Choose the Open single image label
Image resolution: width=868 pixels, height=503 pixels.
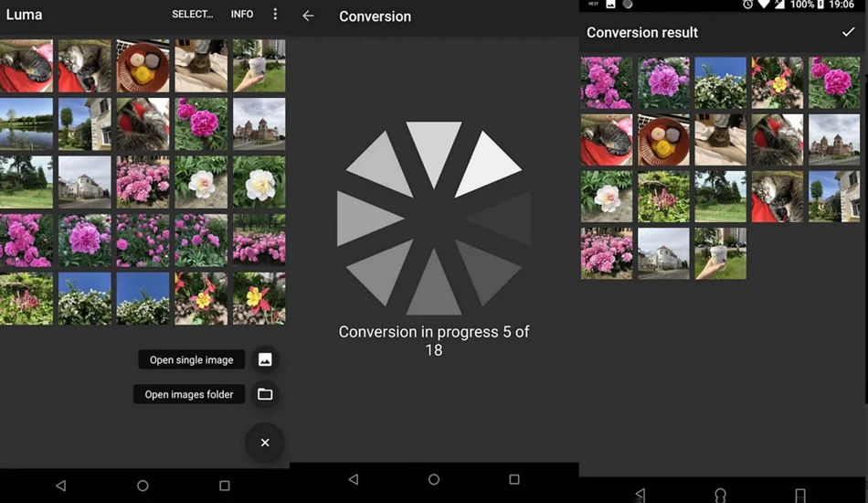click(192, 359)
